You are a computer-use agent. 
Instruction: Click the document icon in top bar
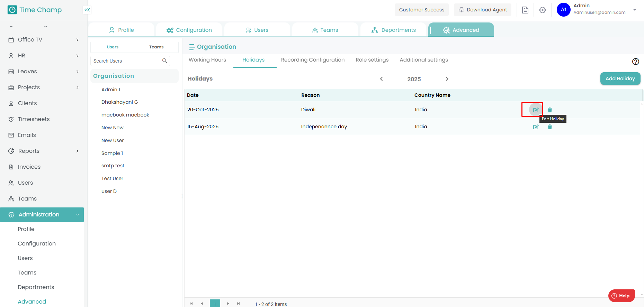pyautogui.click(x=525, y=10)
